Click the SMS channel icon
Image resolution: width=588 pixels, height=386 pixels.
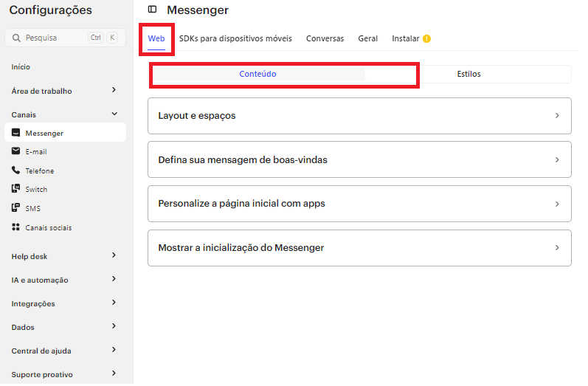pyautogui.click(x=16, y=208)
